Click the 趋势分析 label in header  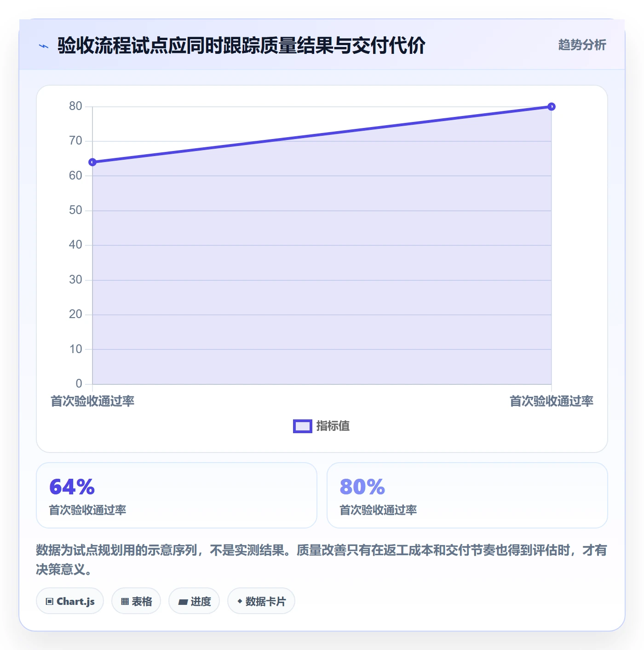pyautogui.click(x=582, y=45)
